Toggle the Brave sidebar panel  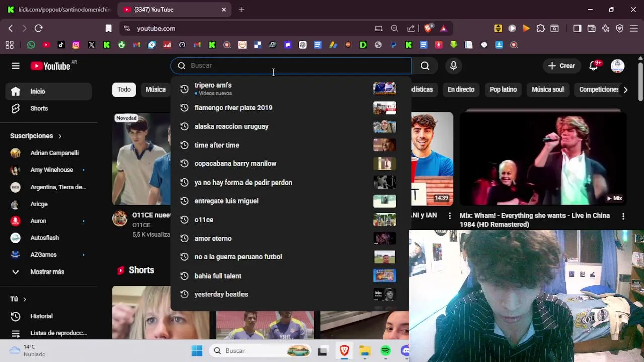pyautogui.click(x=577, y=29)
